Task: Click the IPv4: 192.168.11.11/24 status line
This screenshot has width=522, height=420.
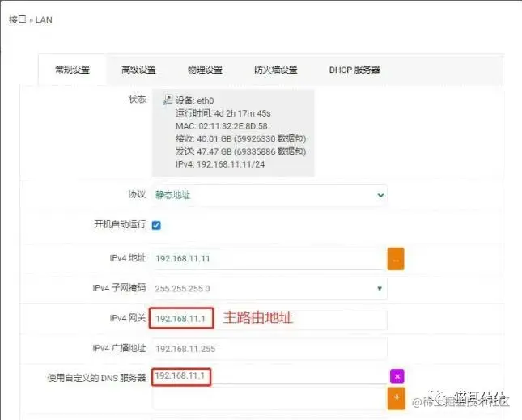Action: point(220,164)
